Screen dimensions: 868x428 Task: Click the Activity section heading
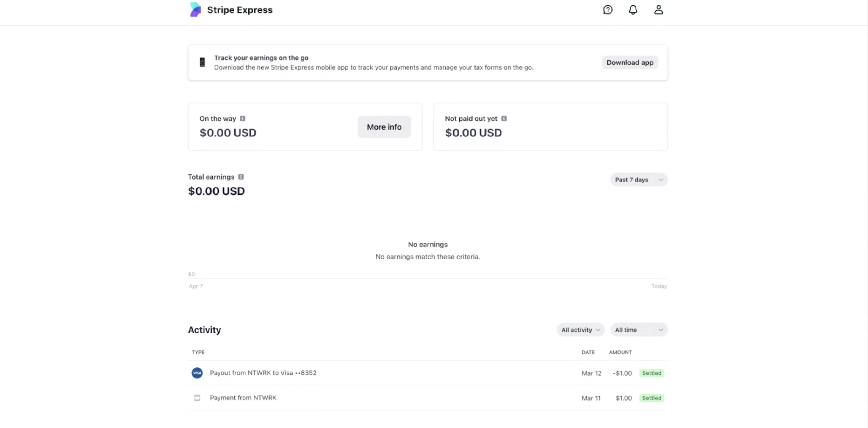coord(204,330)
